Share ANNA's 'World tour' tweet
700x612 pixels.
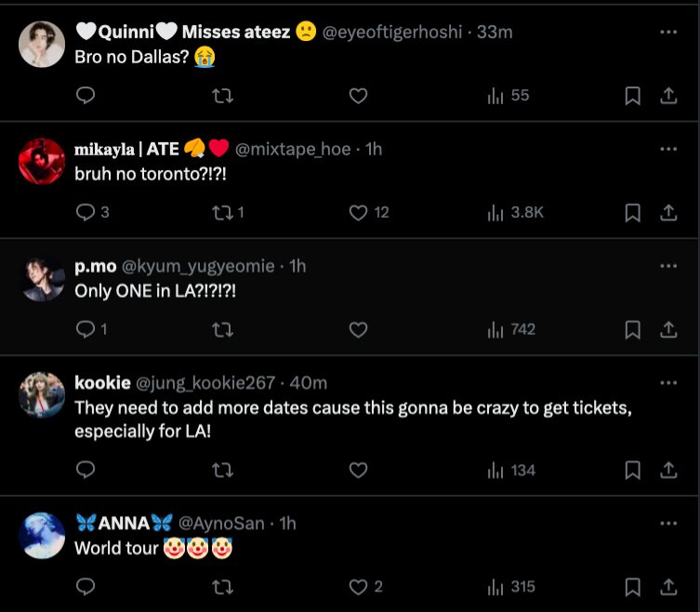point(667,587)
